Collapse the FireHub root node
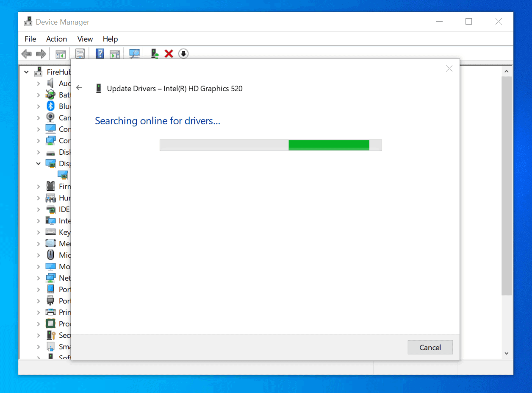This screenshot has height=393, width=532. (26, 72)
